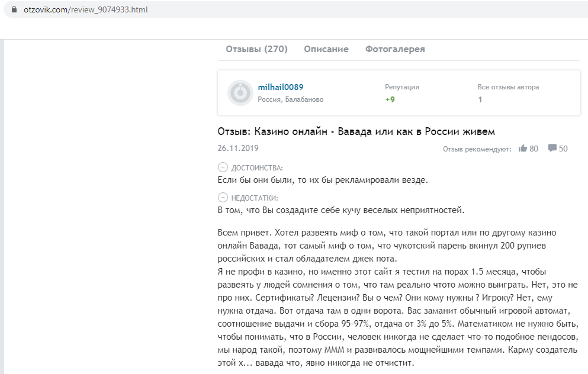
Task: Open the milhail0089 profile link
Action: tap(281, 87)
